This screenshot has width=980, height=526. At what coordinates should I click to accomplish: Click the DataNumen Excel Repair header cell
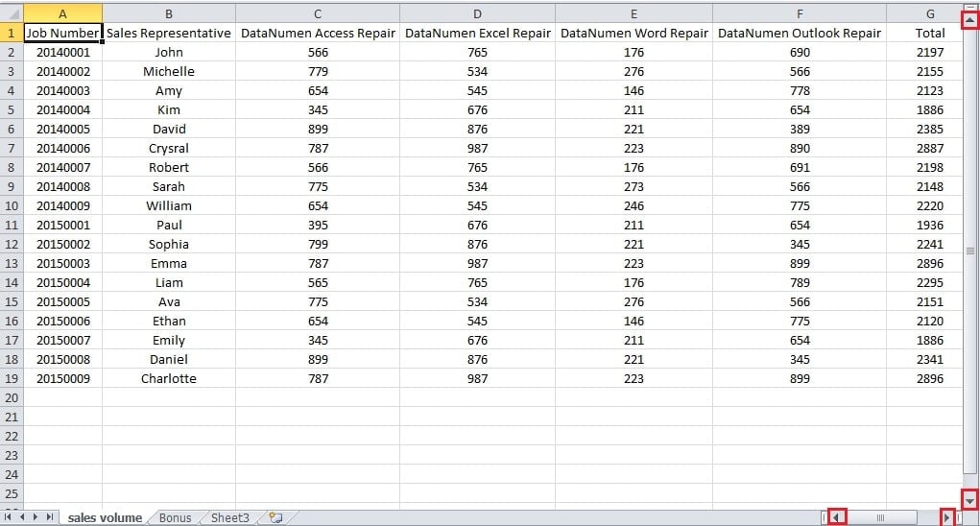477,33
